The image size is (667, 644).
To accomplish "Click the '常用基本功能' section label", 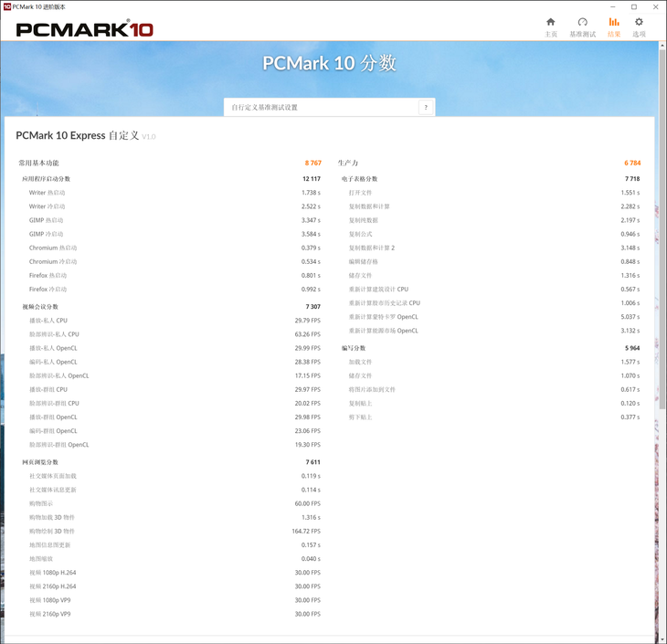I will pos(38,163).
